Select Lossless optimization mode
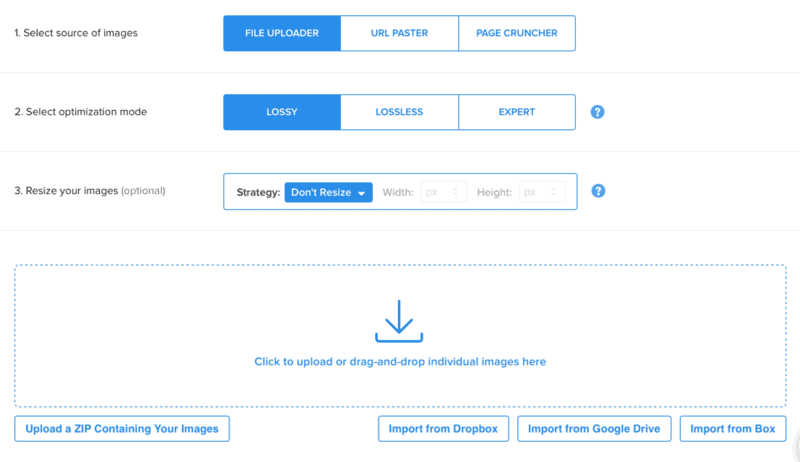 point(399,112)
